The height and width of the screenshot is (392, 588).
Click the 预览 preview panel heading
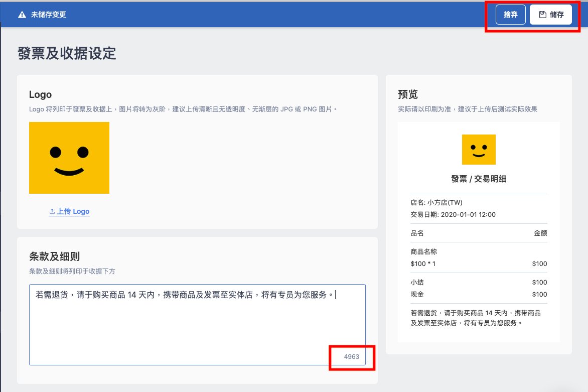[x=407, y=94]
